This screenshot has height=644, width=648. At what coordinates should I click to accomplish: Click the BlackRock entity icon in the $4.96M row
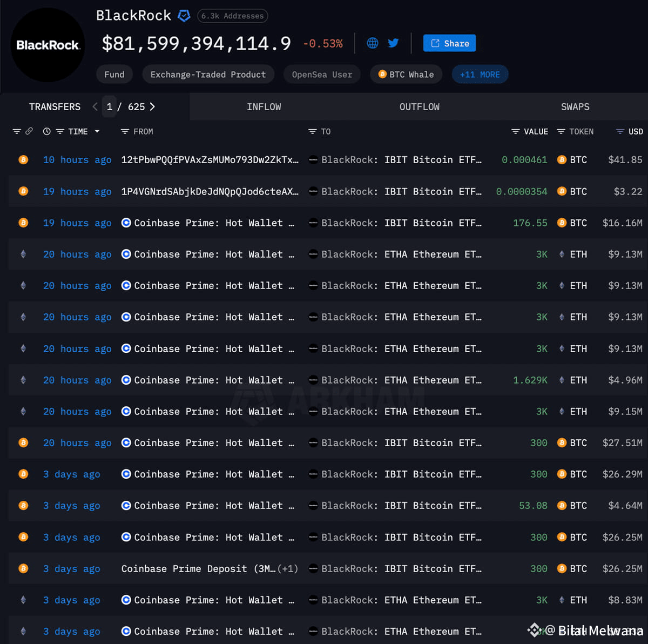tap(313, 380)
